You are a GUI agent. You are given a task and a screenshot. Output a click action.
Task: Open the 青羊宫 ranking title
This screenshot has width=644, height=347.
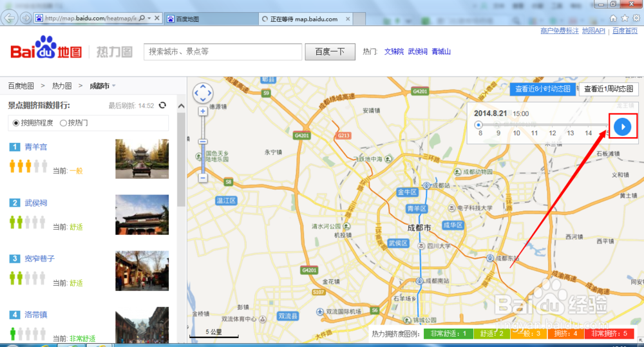[35, 147]
